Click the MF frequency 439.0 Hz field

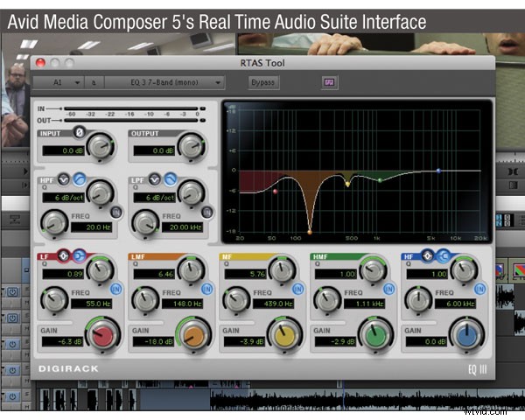tap(274, 304)
